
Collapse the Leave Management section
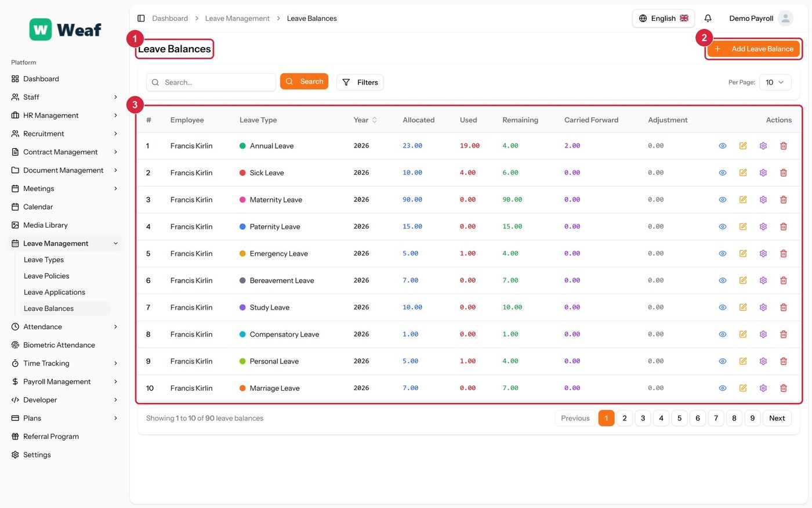[64, 243]
